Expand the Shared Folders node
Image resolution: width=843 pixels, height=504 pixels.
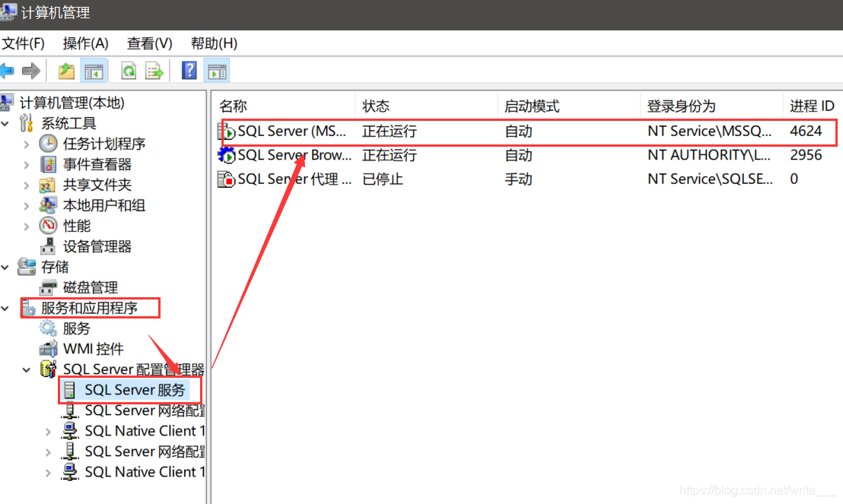coord(27,185)
